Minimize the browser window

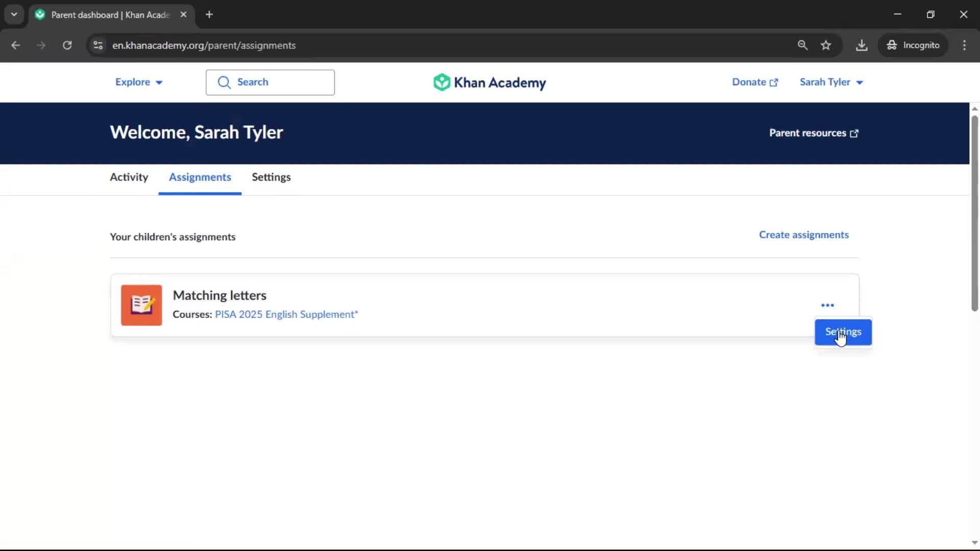tap(897, 14)
